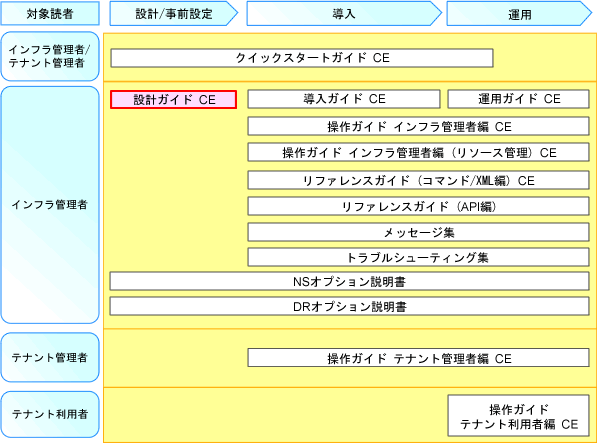This screenshot has height=443, width=597.
Task: Select the 対象読者 header cell
Action: [x=50, y=13]
